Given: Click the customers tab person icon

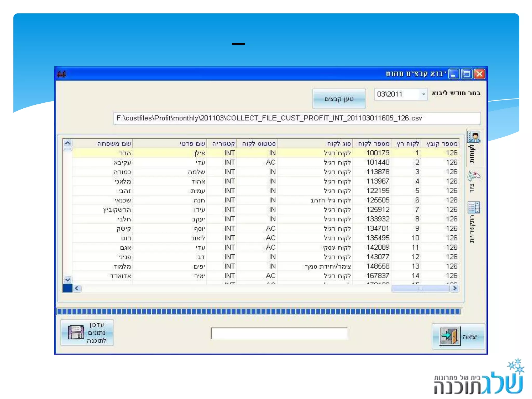Looking at the screenshot, I should tap(474, 137).
